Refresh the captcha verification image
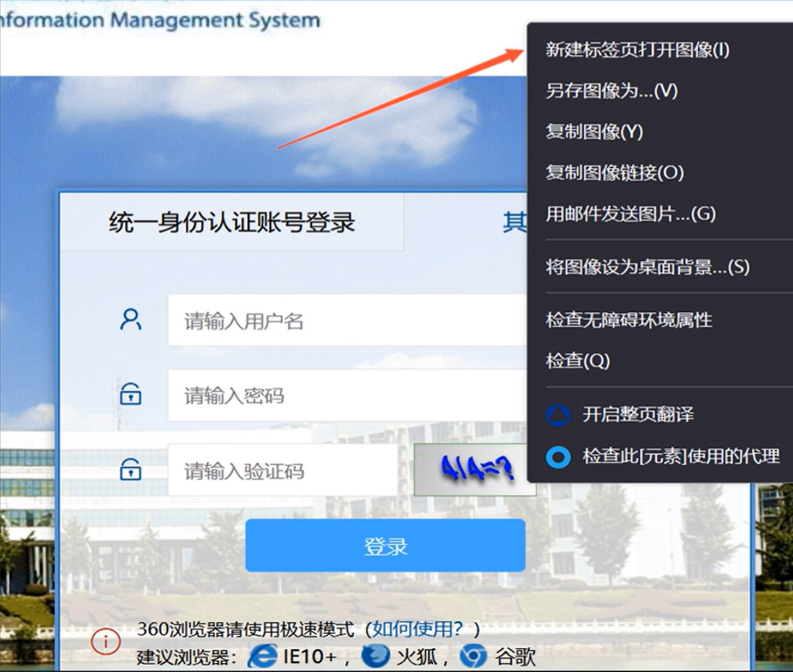The height and width of the screenshot is (672, 793). click(x=474, y=470)
